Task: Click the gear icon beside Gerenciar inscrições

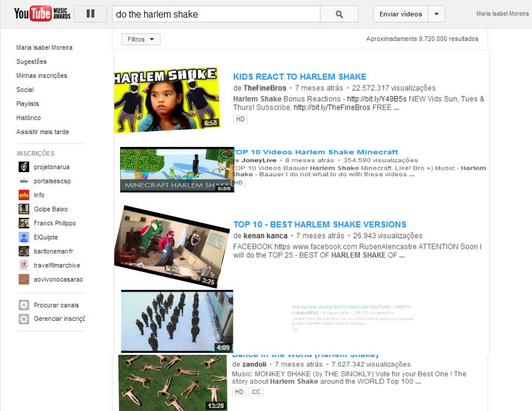Action: [24, 318]
